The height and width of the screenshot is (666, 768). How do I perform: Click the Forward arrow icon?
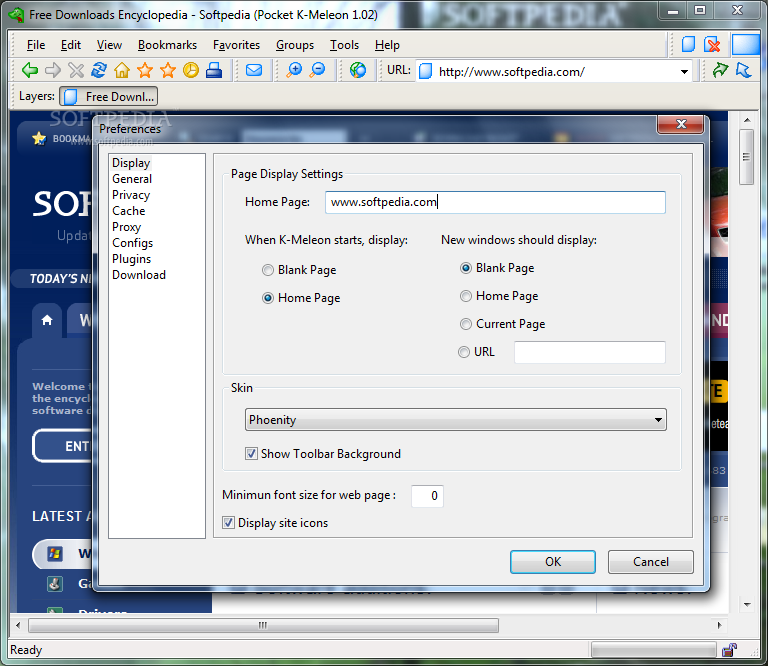pos(53,71)
